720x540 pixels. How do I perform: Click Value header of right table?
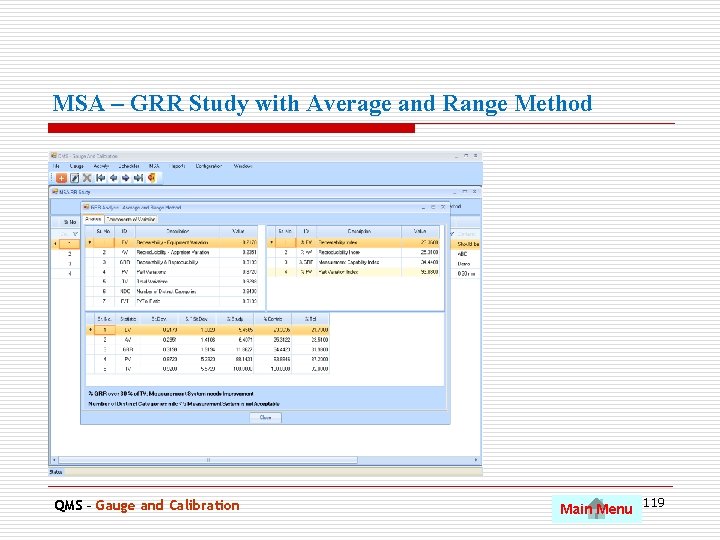click(x=420, y=231)
